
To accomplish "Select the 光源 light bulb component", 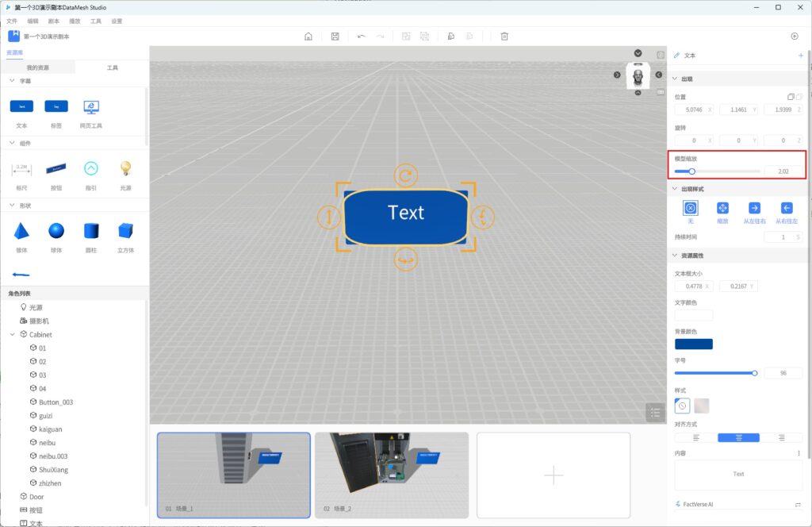I will coord(125,168).
